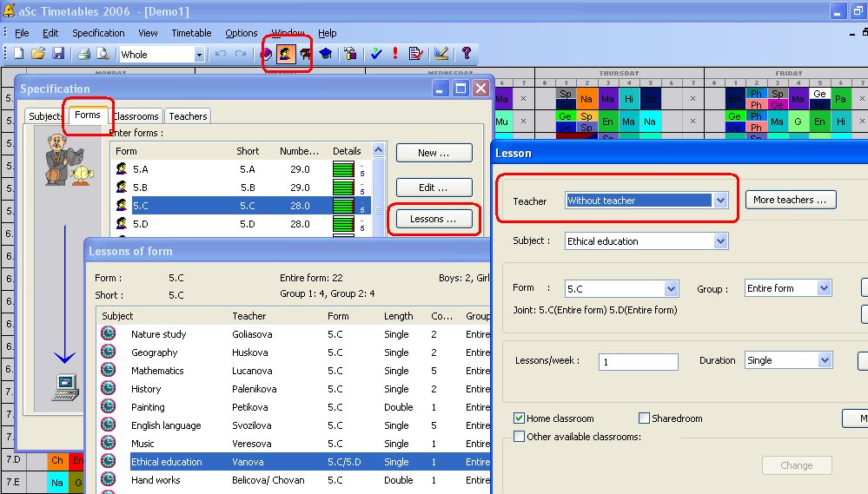Open the Teacher dropdown list
The height and width of the screenshot is (494, 868).
pyautogui.click(x=719, y=201)
